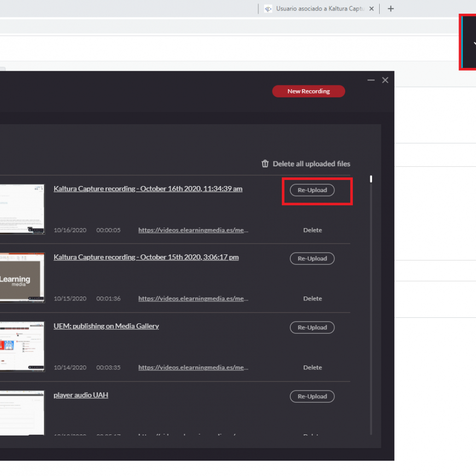Delete the 10/16/2020 recording
Viewport: 476px width, 476px height.
pyautogui.click(x=312, y=230)
